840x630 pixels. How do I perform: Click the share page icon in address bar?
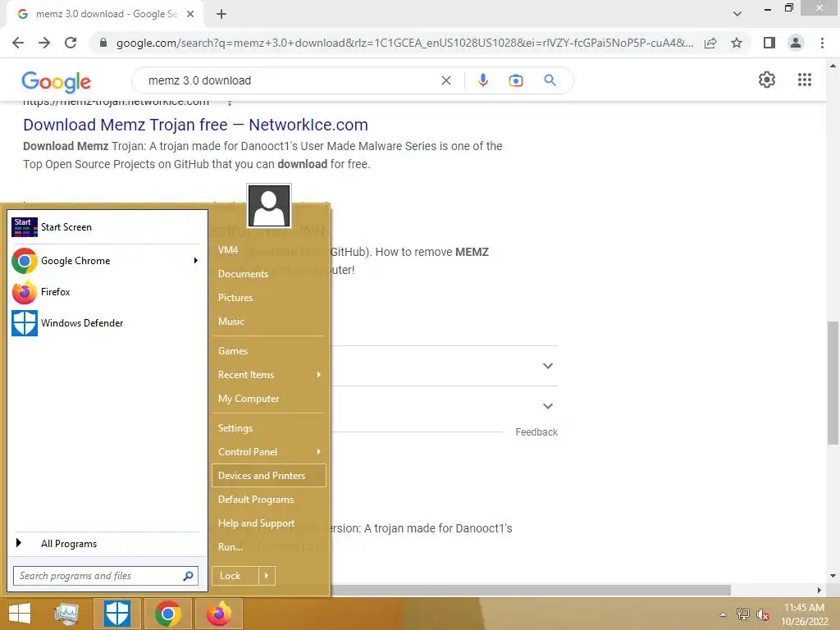[x=711, y=43]
